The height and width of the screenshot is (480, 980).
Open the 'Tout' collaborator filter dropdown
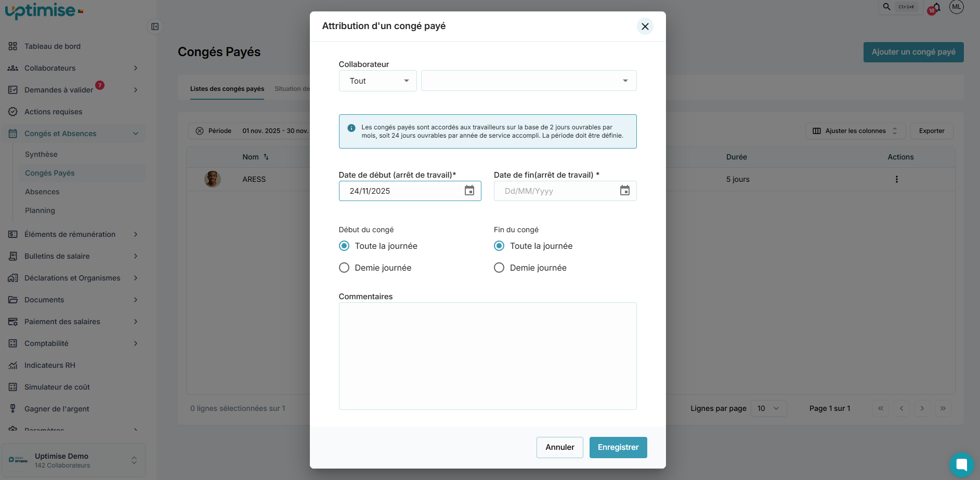(377, 81)
